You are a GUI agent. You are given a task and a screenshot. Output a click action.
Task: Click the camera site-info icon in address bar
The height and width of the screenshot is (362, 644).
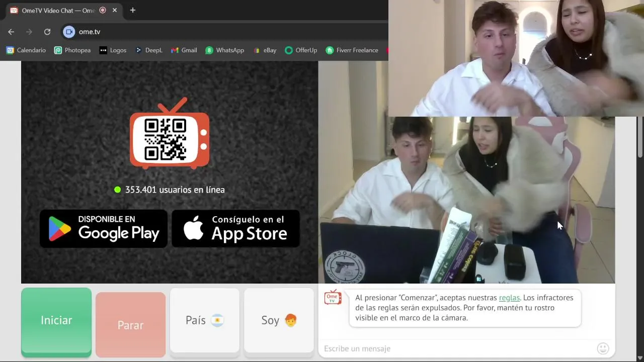(69, 32)
